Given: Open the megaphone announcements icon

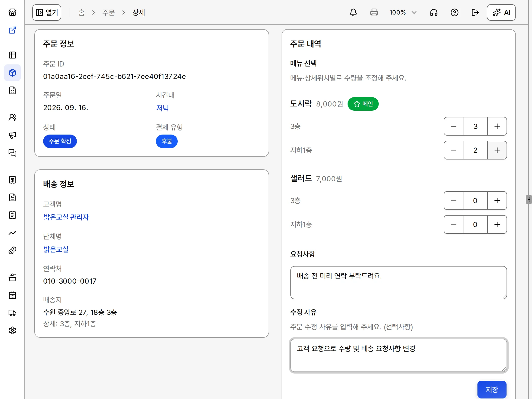Looking at the screenshot, I should (x=12, y=135).
